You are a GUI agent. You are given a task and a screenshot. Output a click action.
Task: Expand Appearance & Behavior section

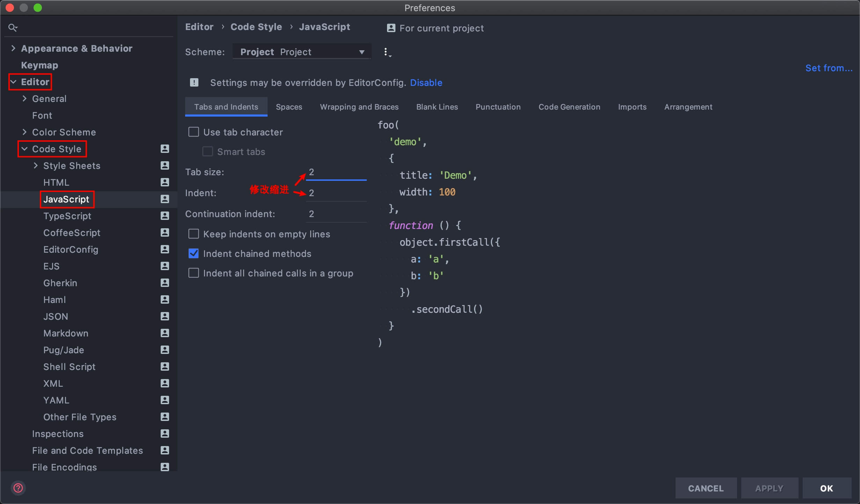[x=13, y=48]
